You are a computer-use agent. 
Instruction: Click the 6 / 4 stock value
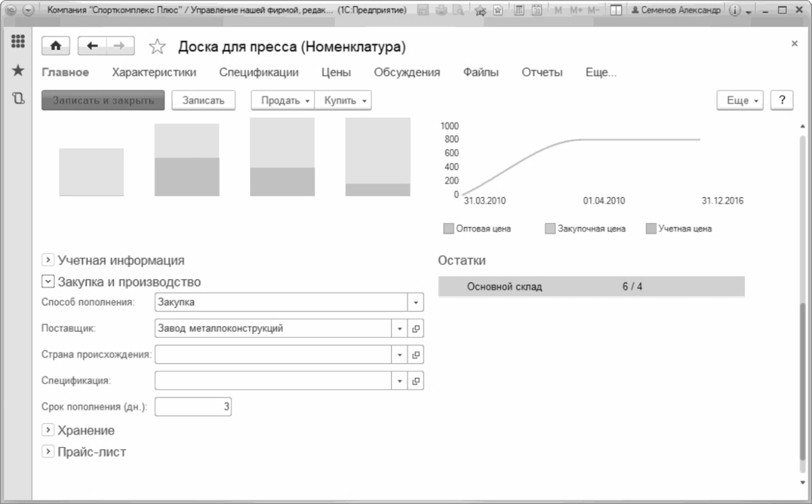click(x=633, y=287)
